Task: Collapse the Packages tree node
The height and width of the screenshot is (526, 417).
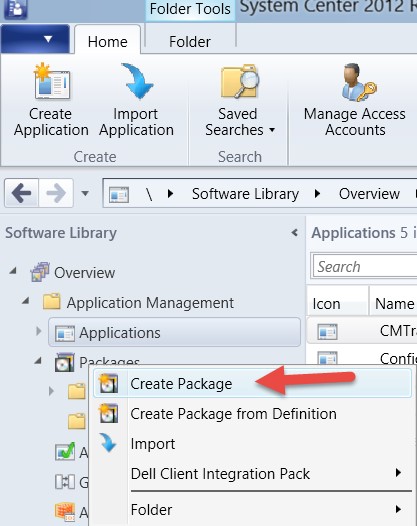Action: (38, 361)
